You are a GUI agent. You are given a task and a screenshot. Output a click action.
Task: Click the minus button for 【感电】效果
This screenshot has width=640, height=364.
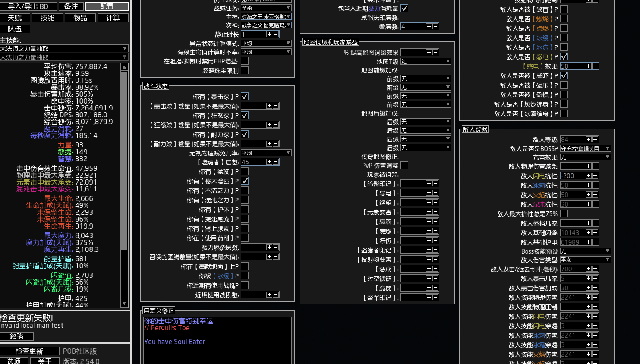(595, 66)
